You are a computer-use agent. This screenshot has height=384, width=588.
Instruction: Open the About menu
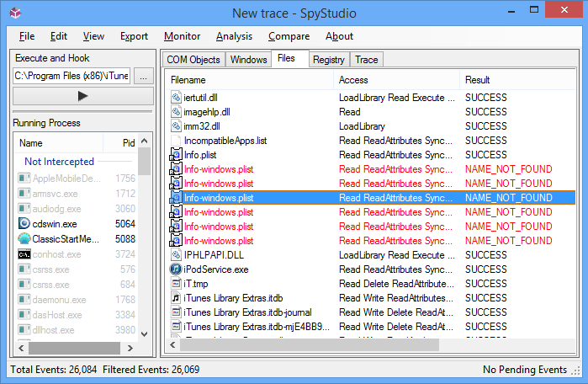click(339, 36)
